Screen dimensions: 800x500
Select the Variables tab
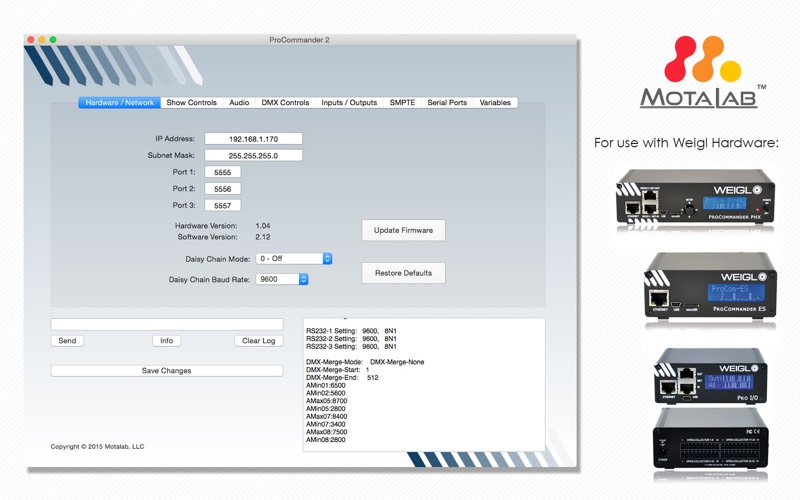coord(495,103)
